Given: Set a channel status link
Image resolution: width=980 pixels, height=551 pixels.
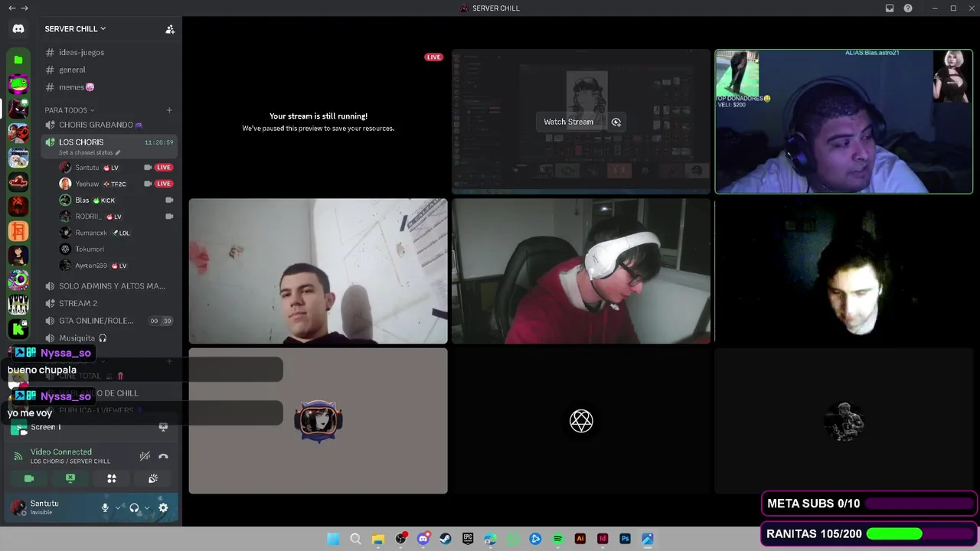Looking at the screenshot, I should [89, 153].
